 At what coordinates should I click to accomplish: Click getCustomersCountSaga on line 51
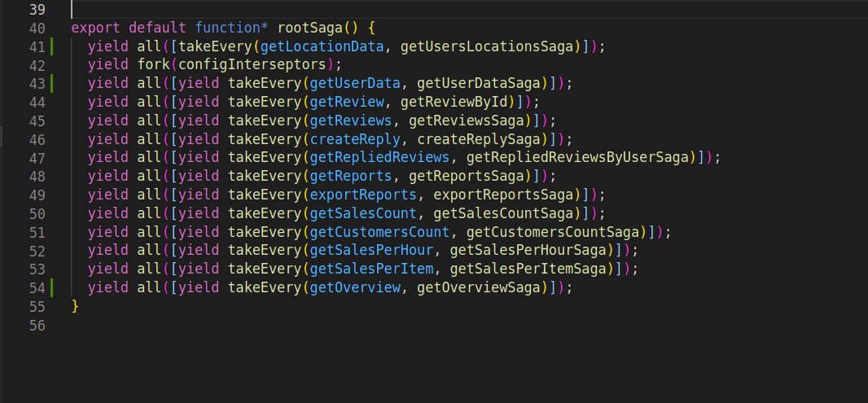[x=554, y=232]
